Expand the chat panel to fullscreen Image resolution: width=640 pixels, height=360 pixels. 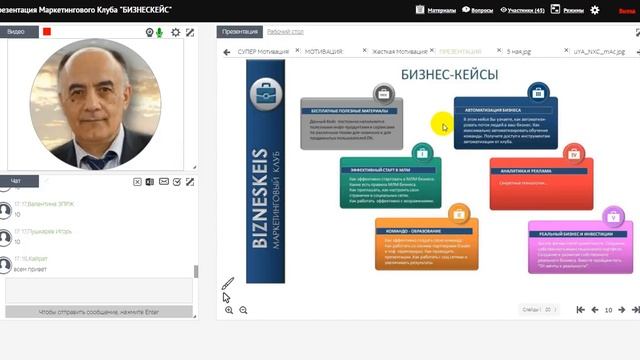(190, 182)
